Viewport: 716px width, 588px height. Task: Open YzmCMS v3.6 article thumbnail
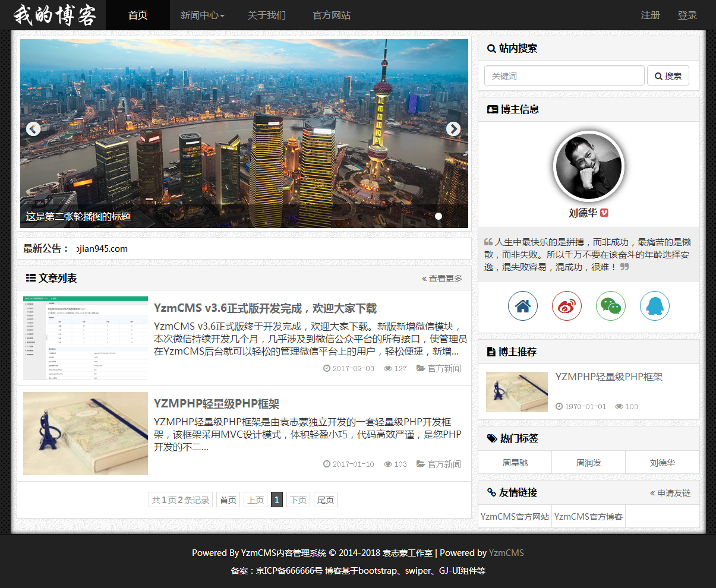click(x=86, y=338)
